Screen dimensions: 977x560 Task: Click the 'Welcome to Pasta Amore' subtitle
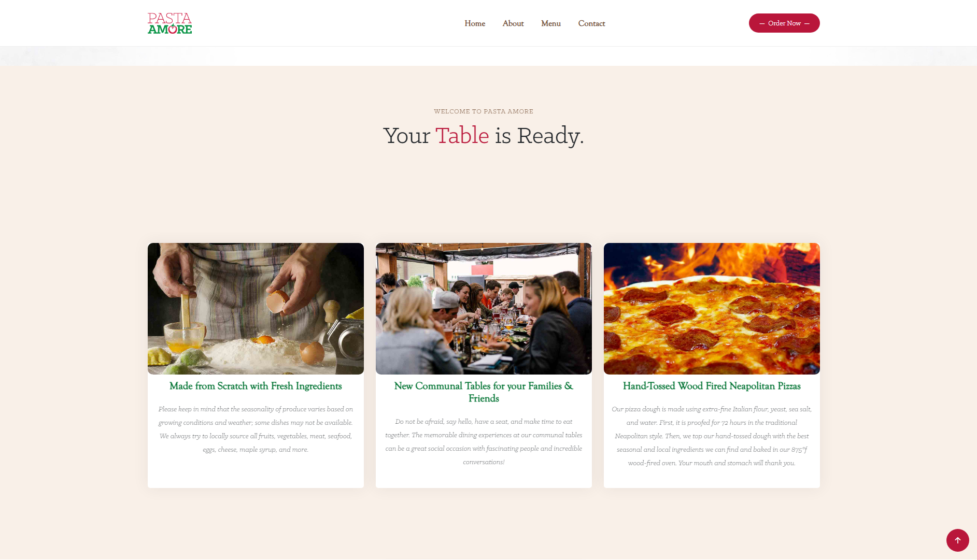[484, 111]
